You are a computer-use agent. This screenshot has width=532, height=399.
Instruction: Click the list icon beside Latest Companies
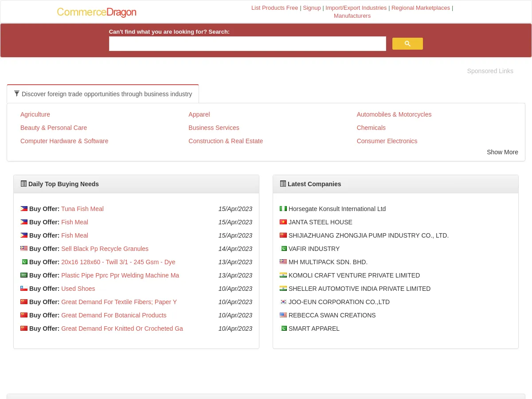pyautogui.click(x=283, y=184)
